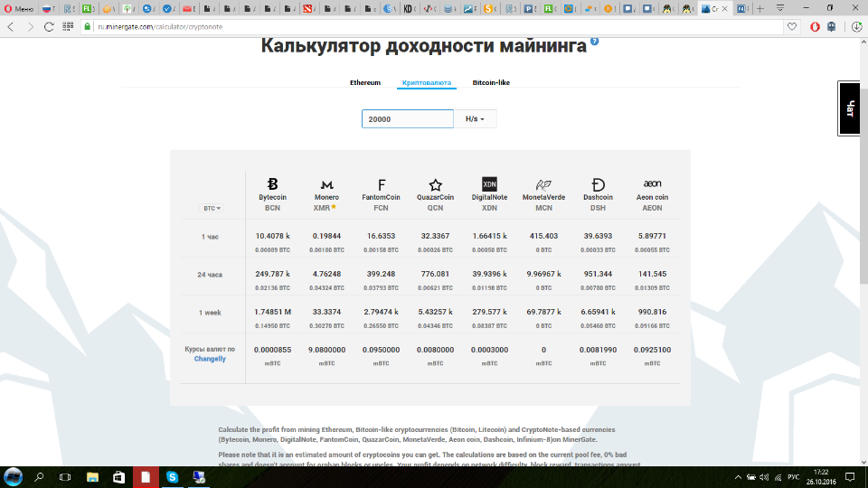Image resolution: width=868 pixels, height=488 pixels.
Task: Show hidden system tray icons
Action: tap(738, 477)
